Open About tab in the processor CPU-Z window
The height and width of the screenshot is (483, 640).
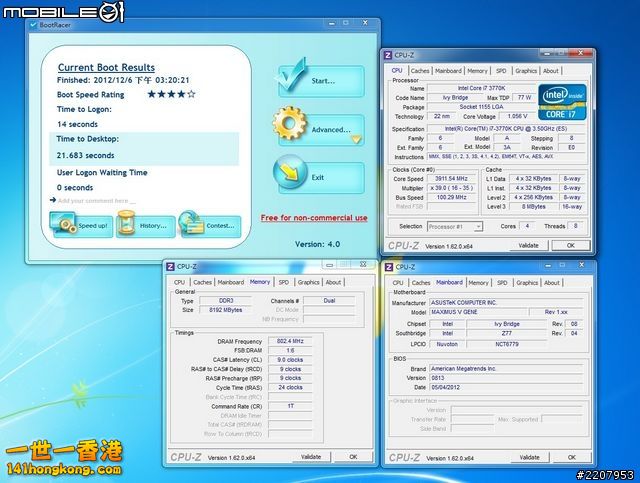[x=551, y=71]
